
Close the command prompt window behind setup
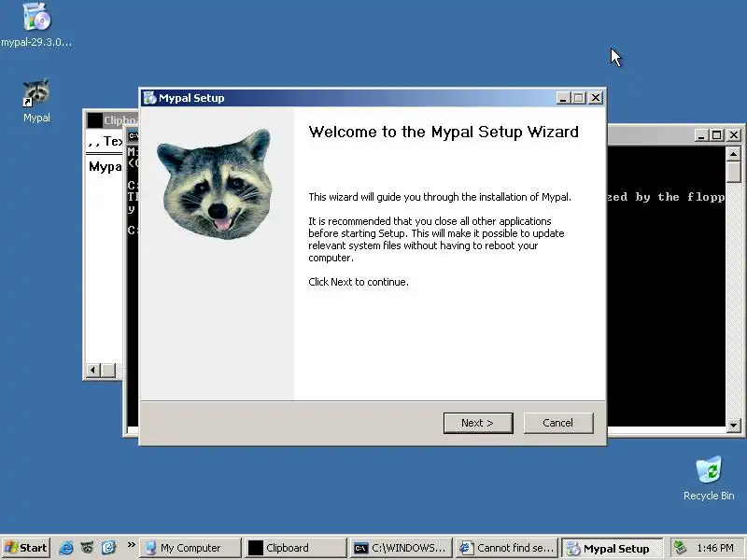click(x=734, y=135)
